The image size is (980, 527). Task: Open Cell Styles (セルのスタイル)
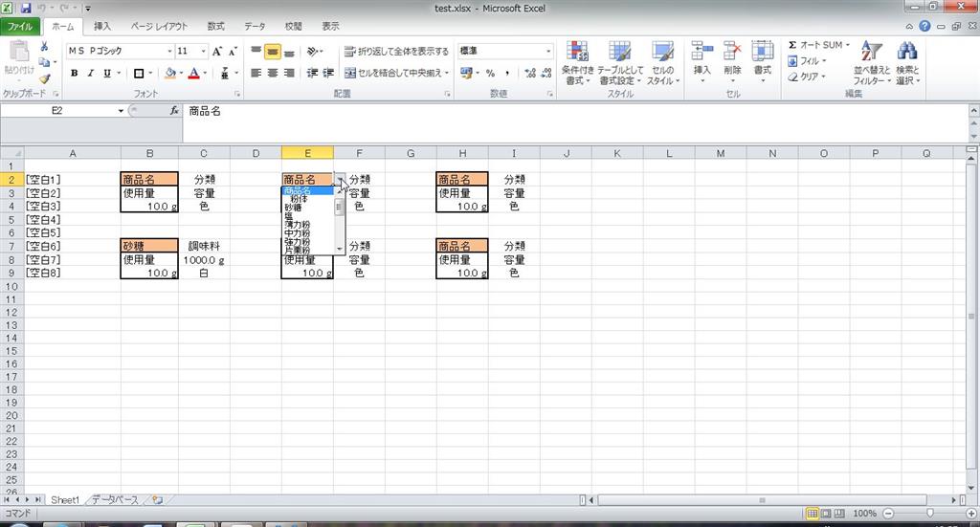pos(662,63)
